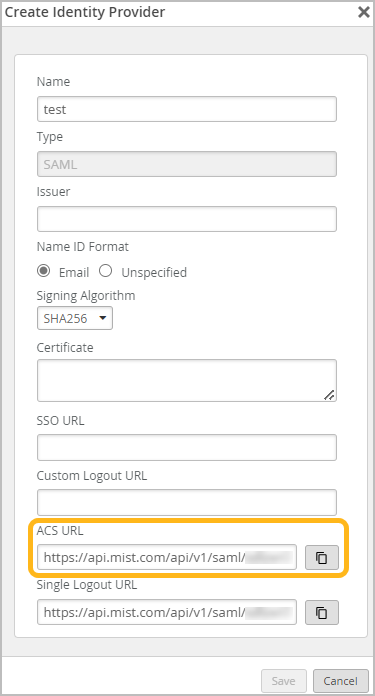Select Unspecified Name ID Format
Viewport: 375px width, 696px height.
pyautogui.click(x=106, y=271)
